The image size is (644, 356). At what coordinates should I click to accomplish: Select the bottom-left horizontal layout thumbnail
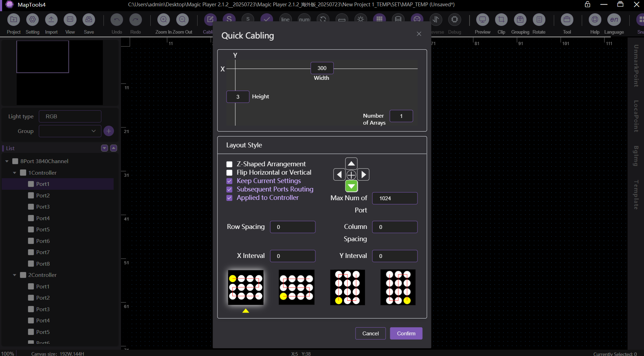(x=296, y=287)
